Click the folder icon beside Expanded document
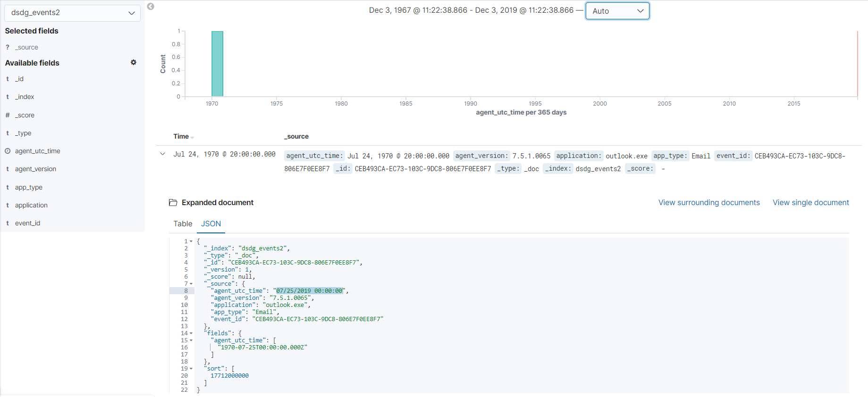The image size is (868, 397). pyautogui.click(x=173, y=203)
